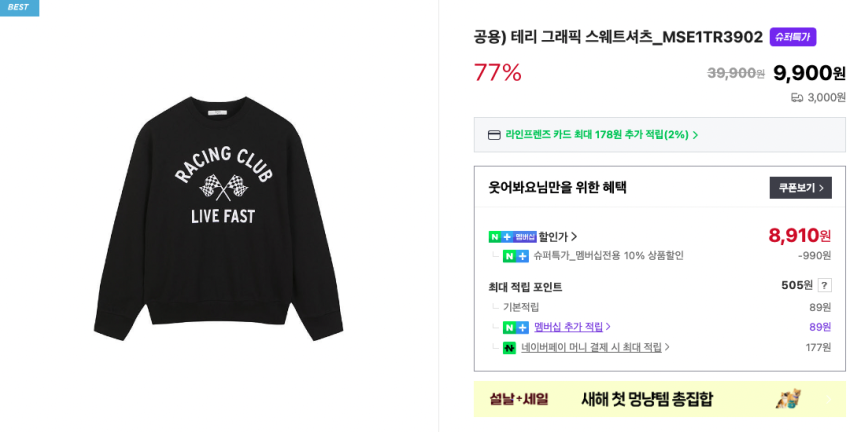
Task: Click the N+ 멤버십 badge beside 할인가
Action: click(x=512, y=237)
